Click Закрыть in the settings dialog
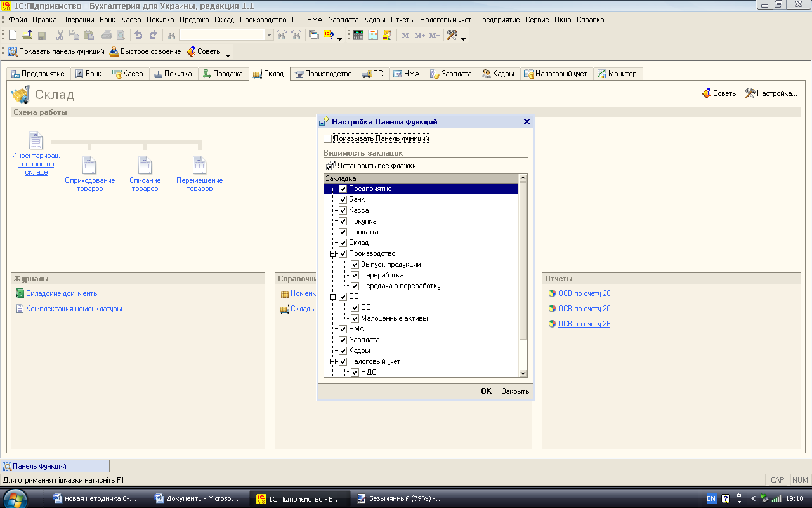812x508 pixels. 515,391
